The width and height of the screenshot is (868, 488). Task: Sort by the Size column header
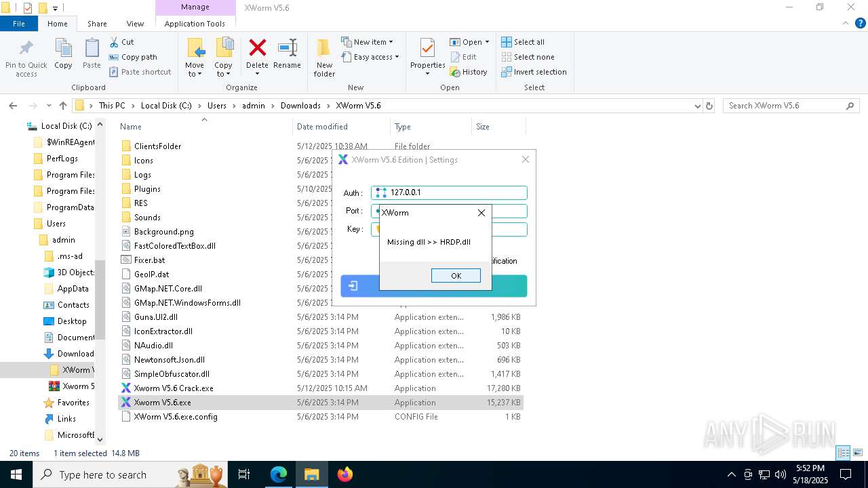(x=483, y=127)
